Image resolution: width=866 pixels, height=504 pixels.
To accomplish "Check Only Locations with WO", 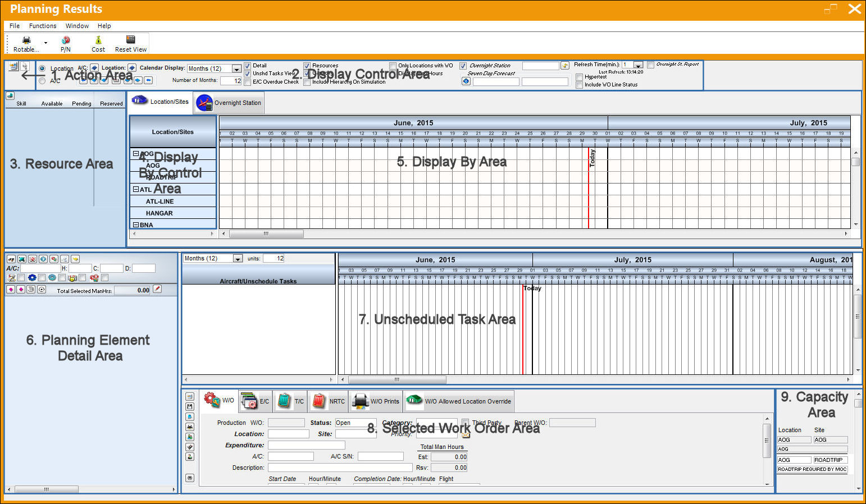I will (393, 66).
